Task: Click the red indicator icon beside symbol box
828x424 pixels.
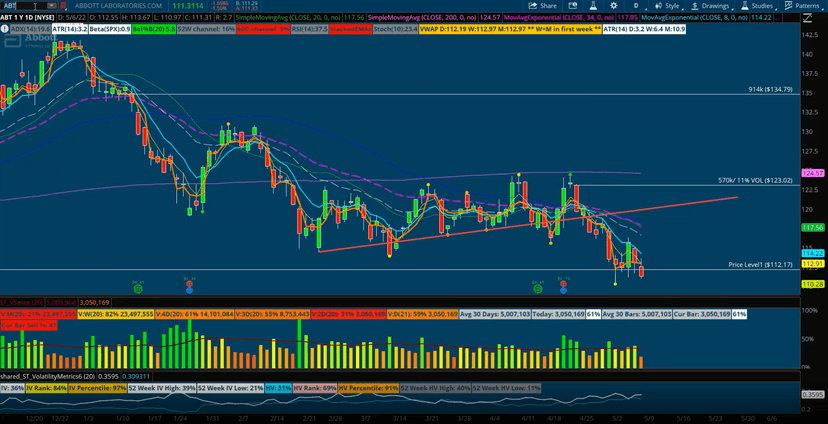Action: (63, 6)
